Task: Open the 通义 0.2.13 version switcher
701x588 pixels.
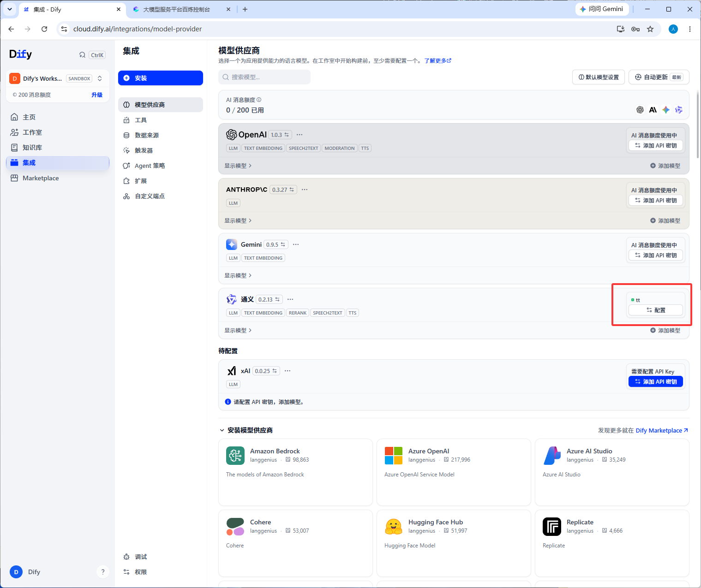Action: 270,300
